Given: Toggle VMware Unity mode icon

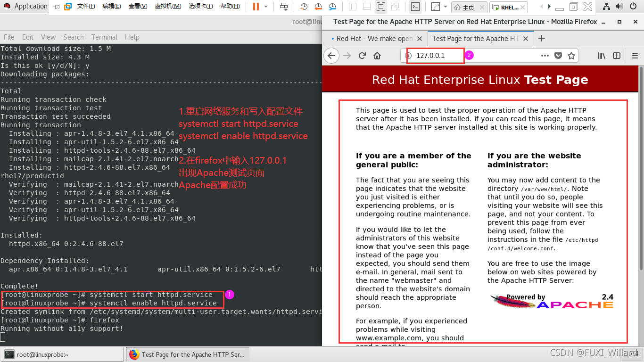Looking at the screenshot, I should pos(395,7).
